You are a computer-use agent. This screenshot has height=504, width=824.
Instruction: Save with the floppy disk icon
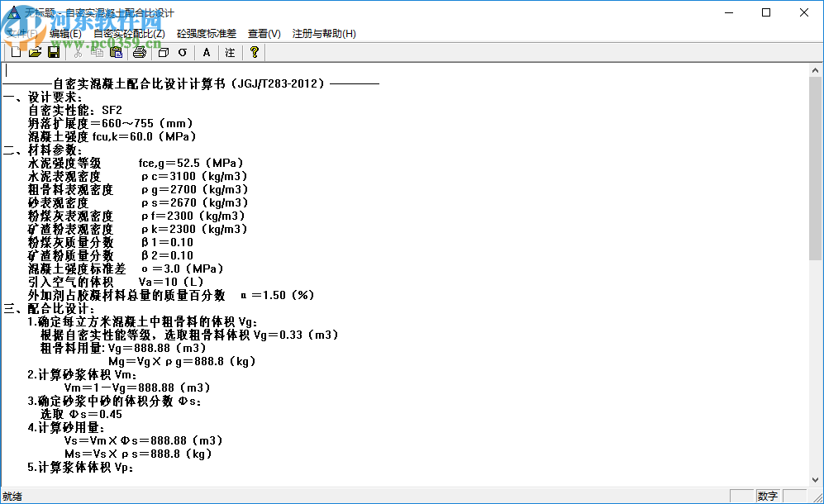coord(54,52)
